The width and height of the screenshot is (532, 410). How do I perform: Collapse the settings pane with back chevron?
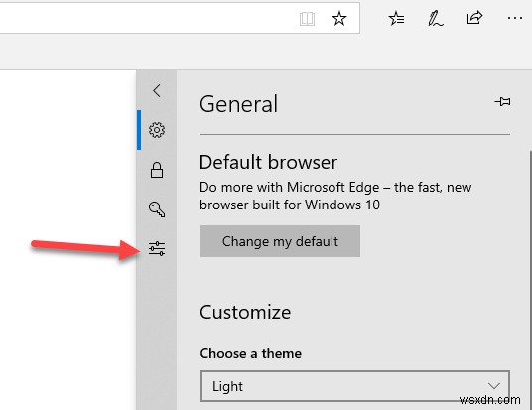[157, 90]
